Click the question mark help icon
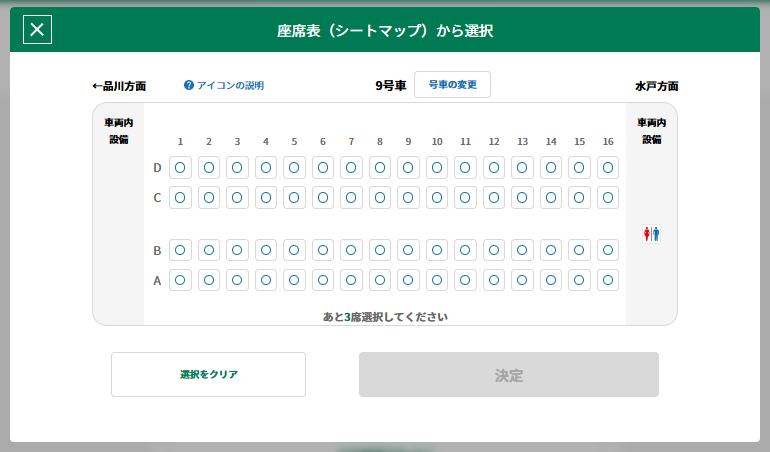This screenshot has width=770, height=452. point(189,85)
